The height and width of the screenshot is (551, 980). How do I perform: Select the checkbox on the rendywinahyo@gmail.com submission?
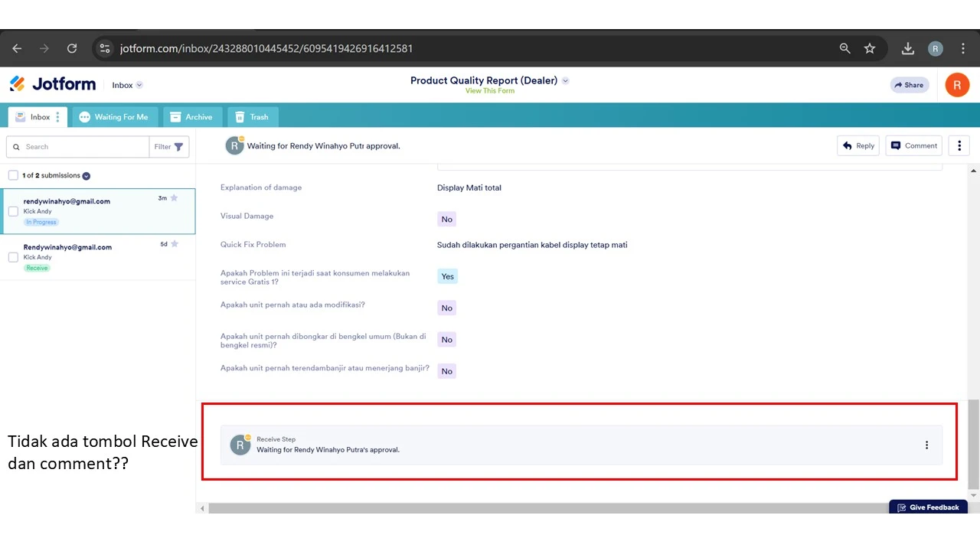13,211
